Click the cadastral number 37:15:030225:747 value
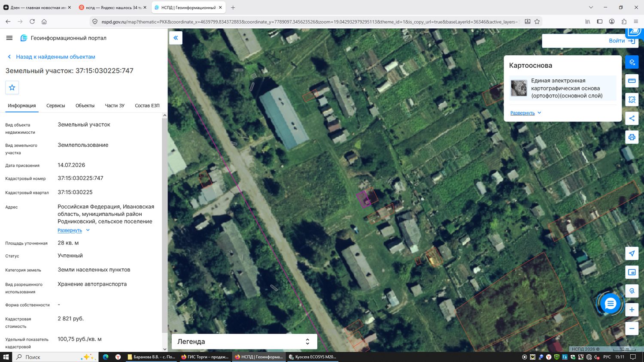The height and width of the screenshot is (362, 644). point(81,178)
